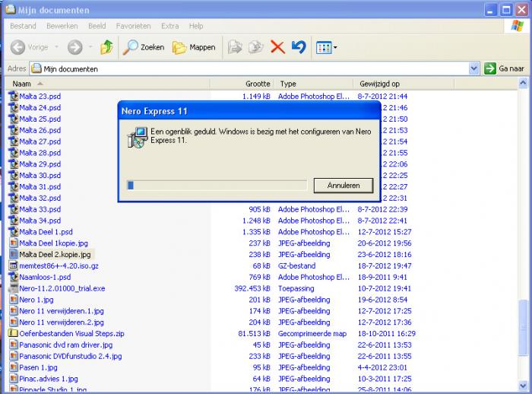The height and width of the screenshot is (394, 532).
Task: Select file Malta 31.psd
Action: tap(40, 187)
